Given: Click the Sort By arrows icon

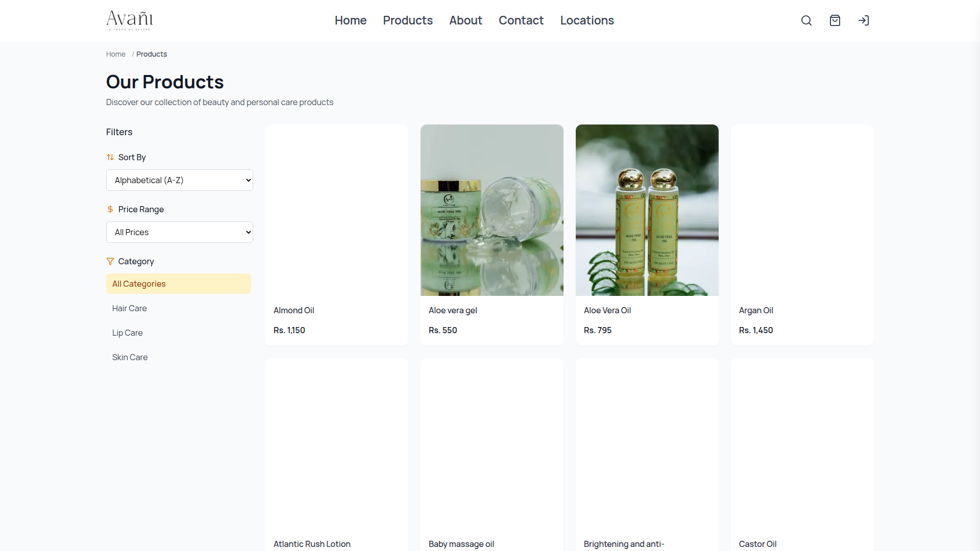Looking at the screenshot, I should (x=110, y=157).
